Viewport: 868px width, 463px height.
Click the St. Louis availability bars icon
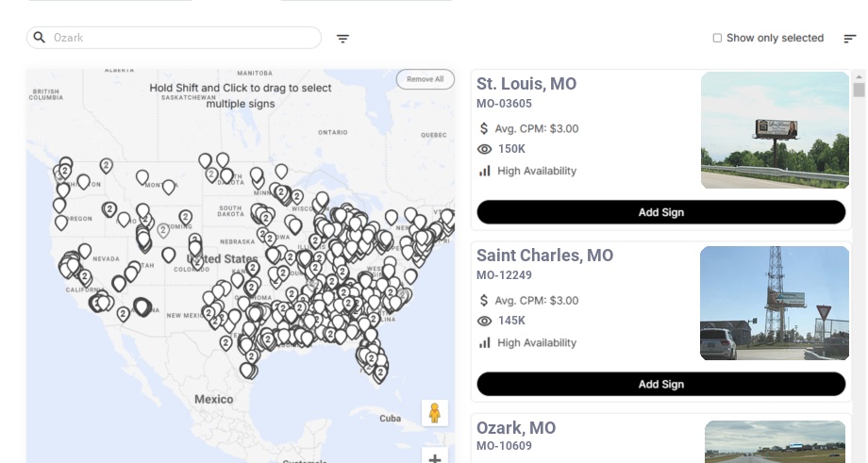pos(485,171)
